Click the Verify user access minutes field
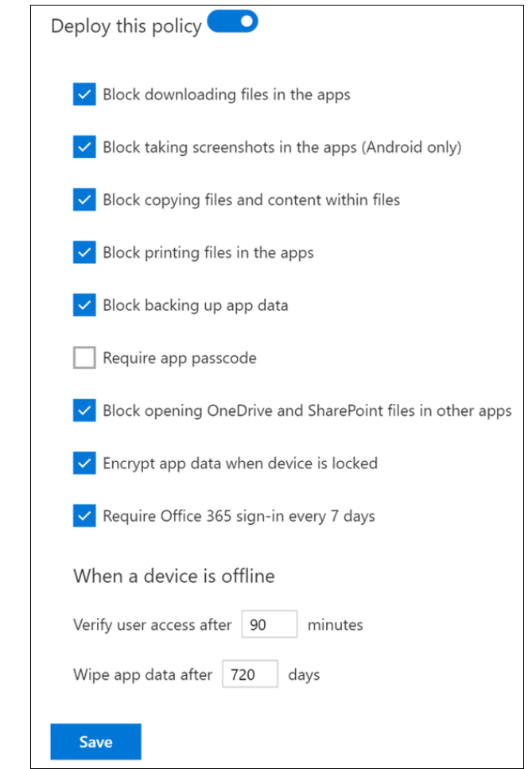The height and width of the screenshot is (769, 532). [270, 623]
